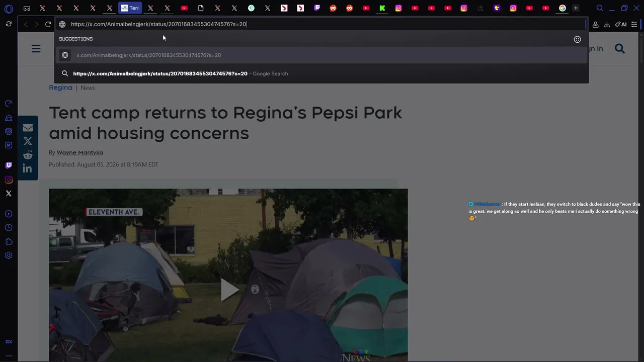Open the Regina section link
The image size is (644, 362).
point(60,87)
